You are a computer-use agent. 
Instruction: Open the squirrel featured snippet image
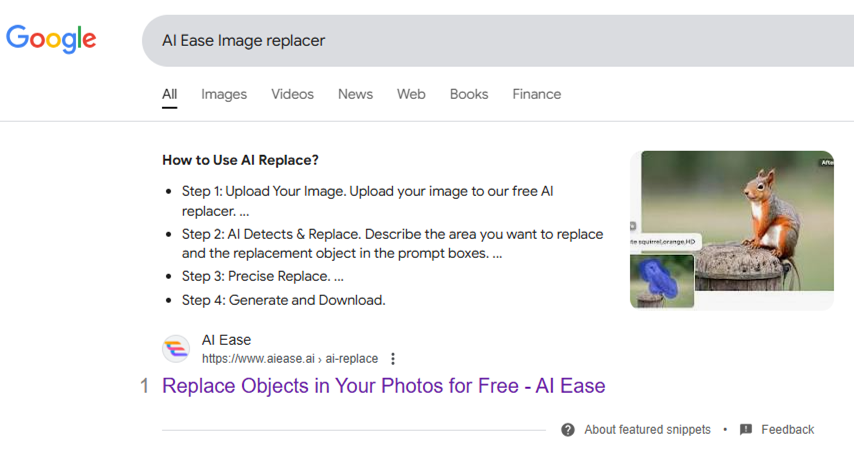731,230
